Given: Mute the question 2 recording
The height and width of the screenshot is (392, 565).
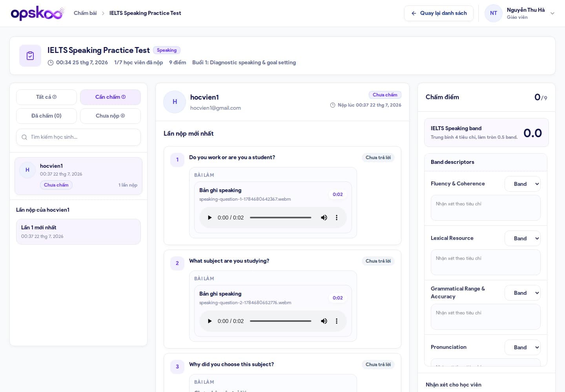Looking at the screenshot, I should click(x=324, y=321).
